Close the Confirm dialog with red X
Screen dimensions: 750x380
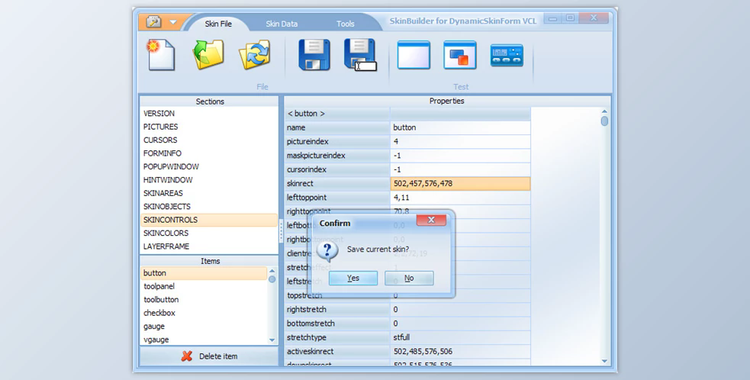pyautogui.click(x=431, y=220)
